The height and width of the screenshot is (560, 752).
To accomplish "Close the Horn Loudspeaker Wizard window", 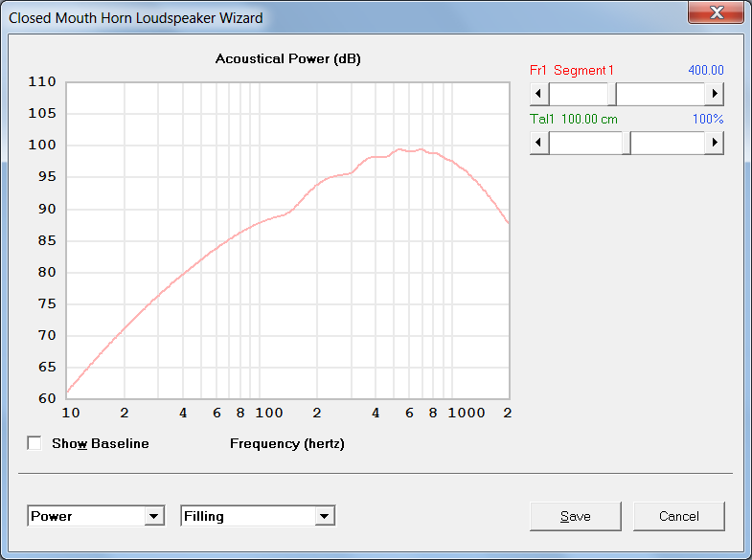I will click(x=717, y=12).
